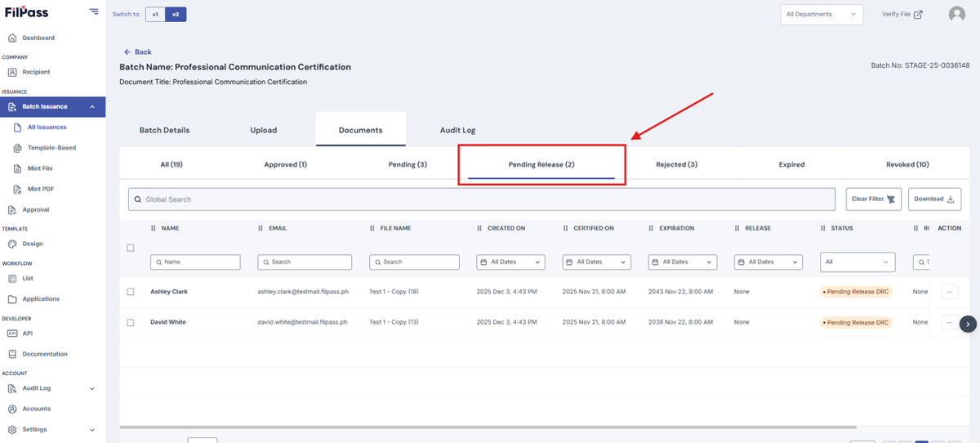980x443 pixels.
Task: Tick the checkbox for David White
Action: (x=131, y=323)
